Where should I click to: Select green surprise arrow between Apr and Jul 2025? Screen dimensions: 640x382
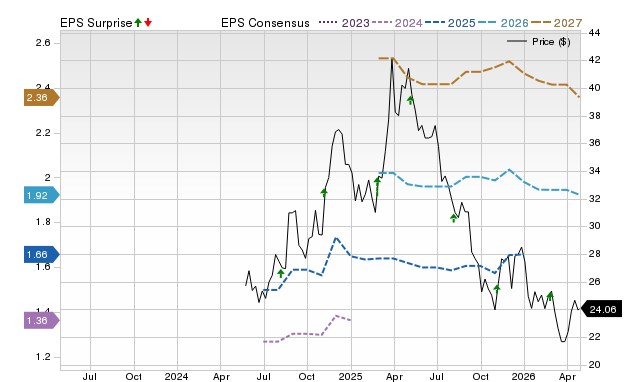(411, 100)
